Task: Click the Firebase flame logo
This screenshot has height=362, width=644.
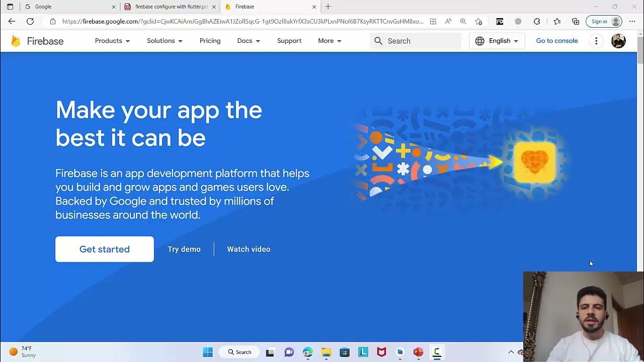Action: [16, 41]
